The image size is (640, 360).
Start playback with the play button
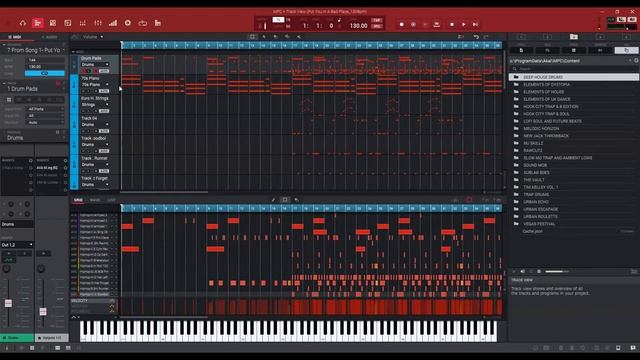tap(464, 24)
